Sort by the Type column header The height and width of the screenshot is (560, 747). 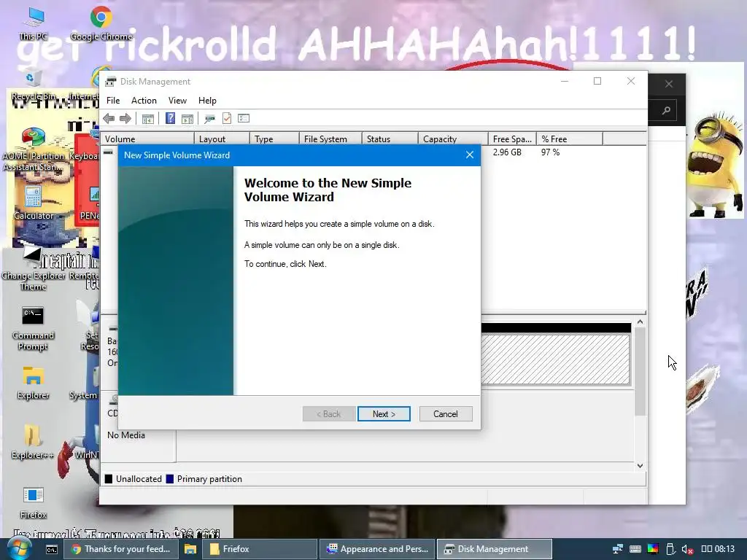(274, 139)
